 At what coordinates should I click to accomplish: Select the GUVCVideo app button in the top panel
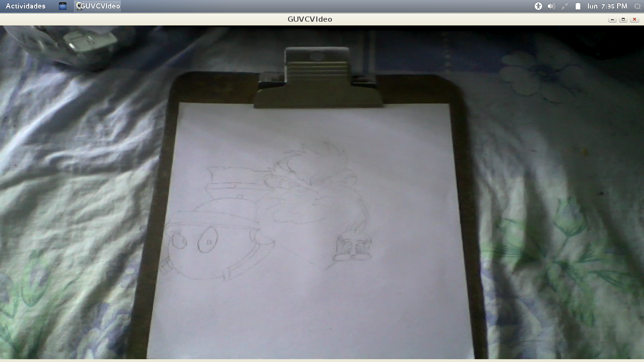click(x=98, y=6)
